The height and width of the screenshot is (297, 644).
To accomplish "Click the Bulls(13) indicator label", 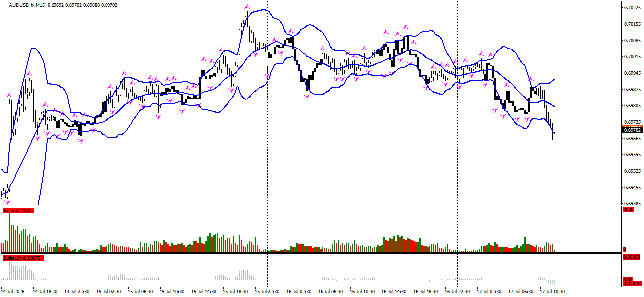I will click(x=23, y=258).
